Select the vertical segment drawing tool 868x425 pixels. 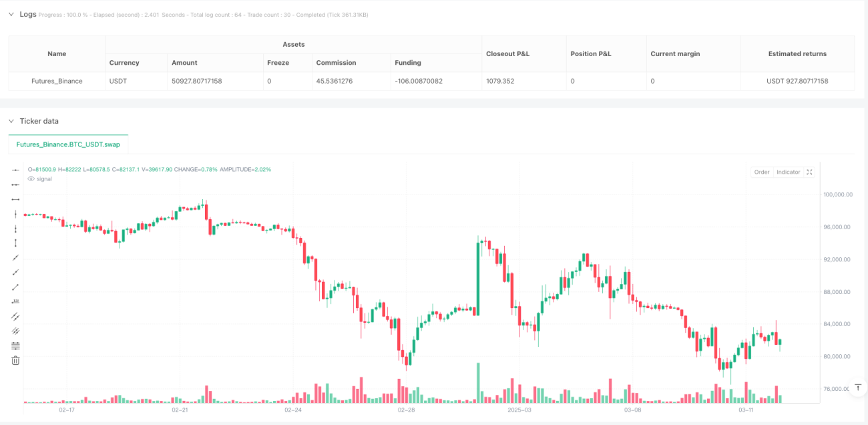coord(16,243)
